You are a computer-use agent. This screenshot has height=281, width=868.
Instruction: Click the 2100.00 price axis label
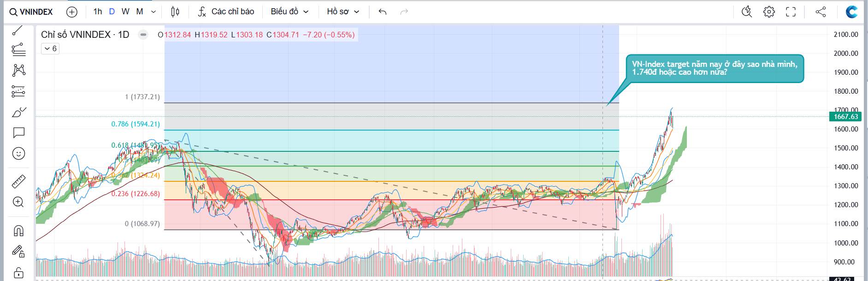tap(846, 35)
